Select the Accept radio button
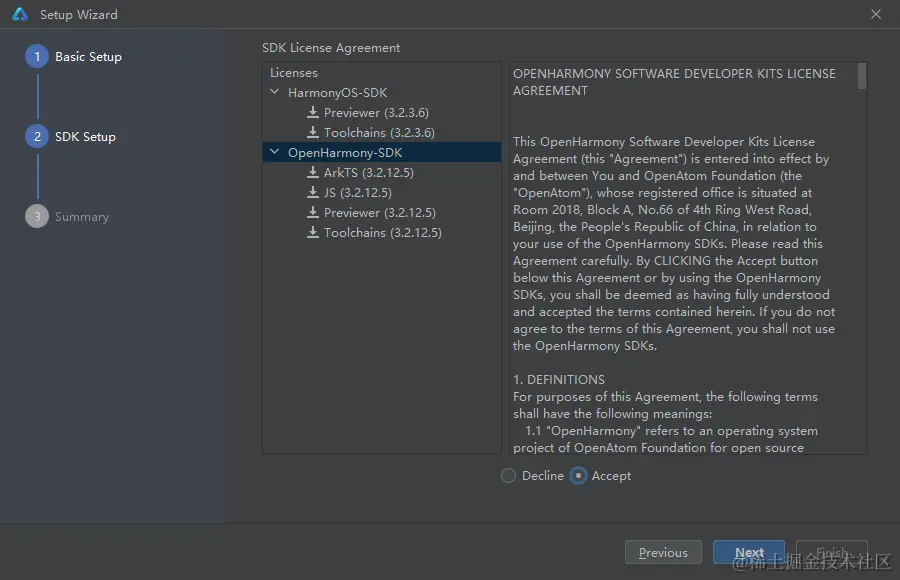The image size is (900, 580). tap(579, 475)
